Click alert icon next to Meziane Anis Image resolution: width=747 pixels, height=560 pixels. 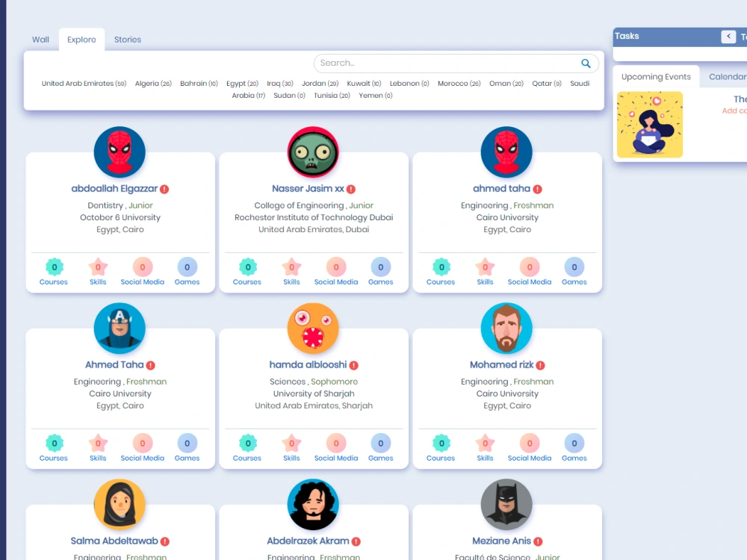(x=538, y=541)
